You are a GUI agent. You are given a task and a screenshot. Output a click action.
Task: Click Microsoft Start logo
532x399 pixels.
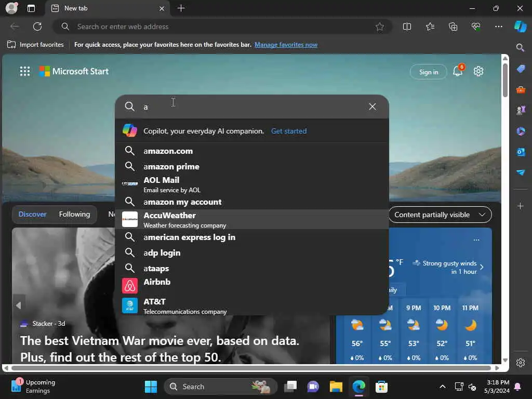(x=74, y=71)
